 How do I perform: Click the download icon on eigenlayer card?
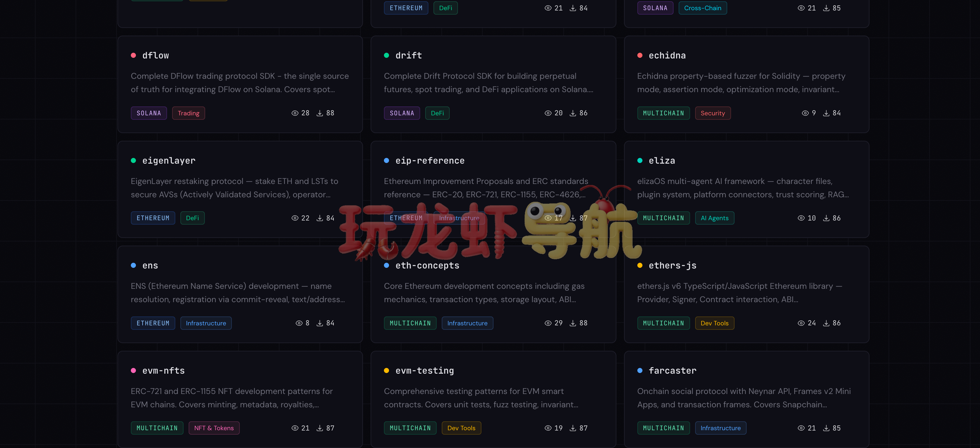click(x=320, y=218)
